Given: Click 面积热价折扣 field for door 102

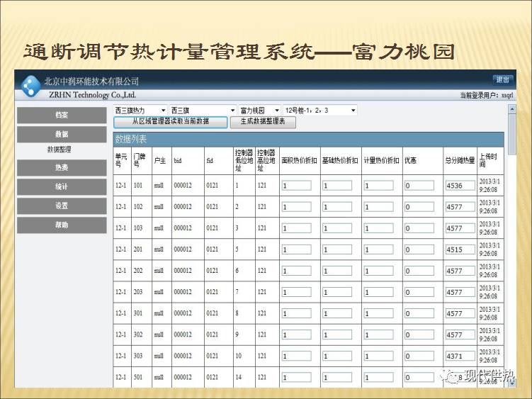Looking at the screenshot, I should (x=297, y=207).
